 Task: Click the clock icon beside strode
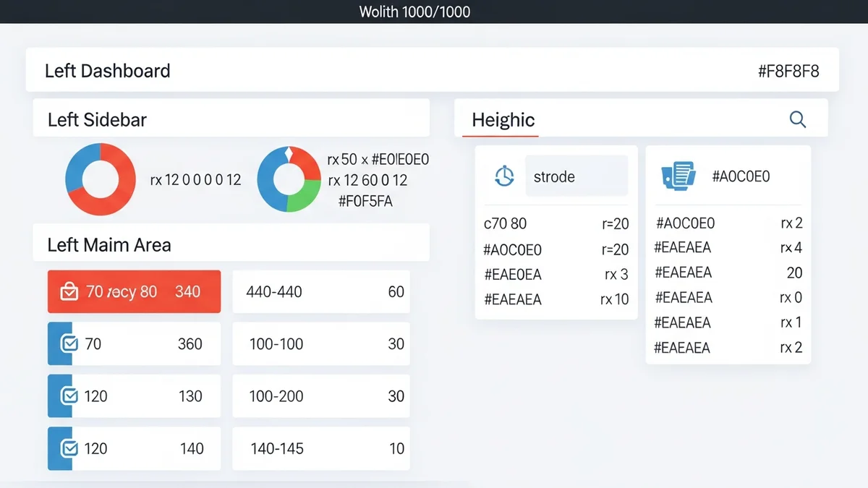point(504,176)
